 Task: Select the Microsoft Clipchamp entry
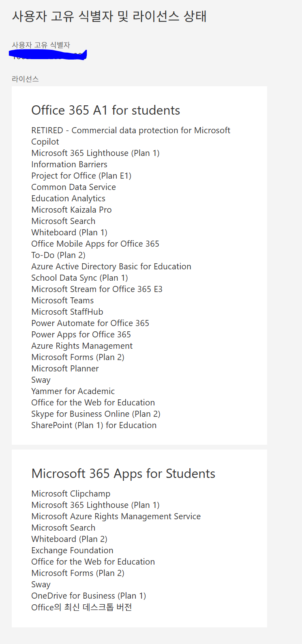pyautogui.click(x=71, y=494)
